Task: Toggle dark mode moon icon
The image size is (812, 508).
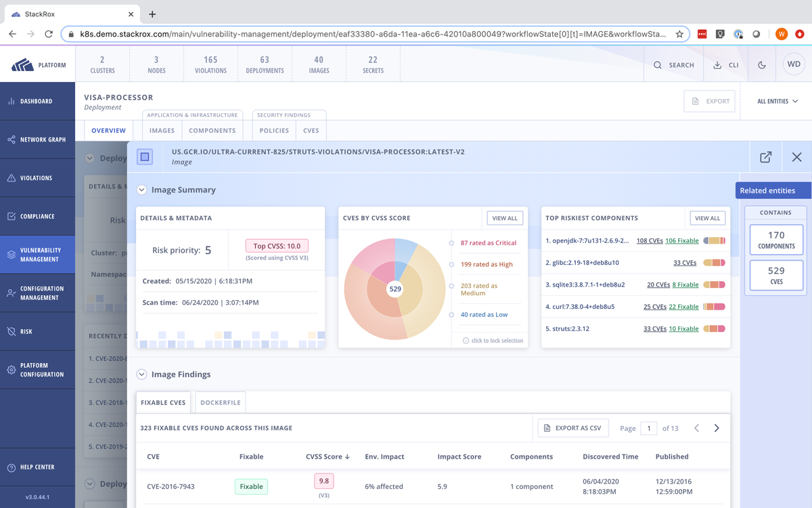Action: [762, 65]
